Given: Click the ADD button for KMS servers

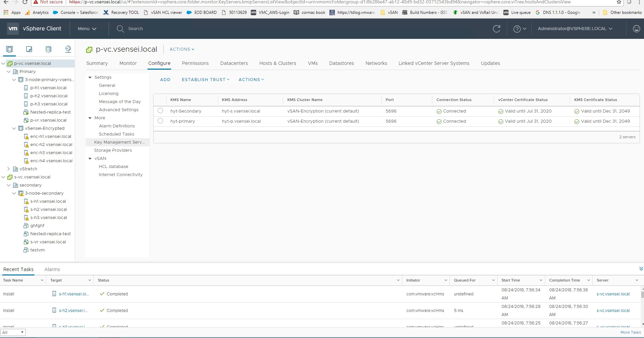Looking at the screenshot, I should (165, 80).
